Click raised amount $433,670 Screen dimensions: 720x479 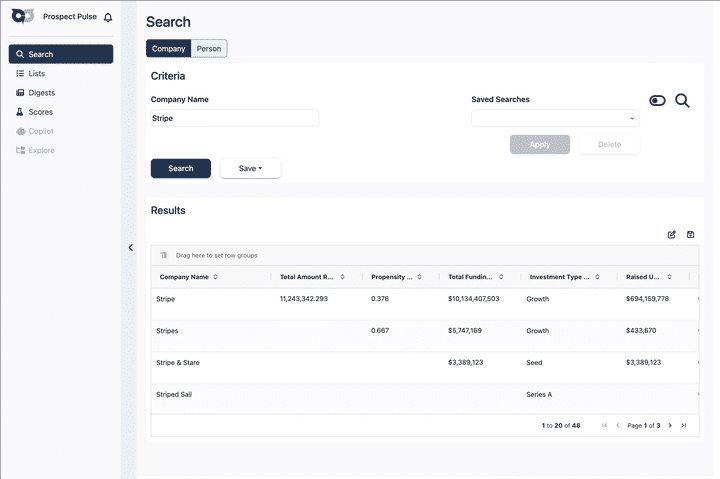pos(641,331)
